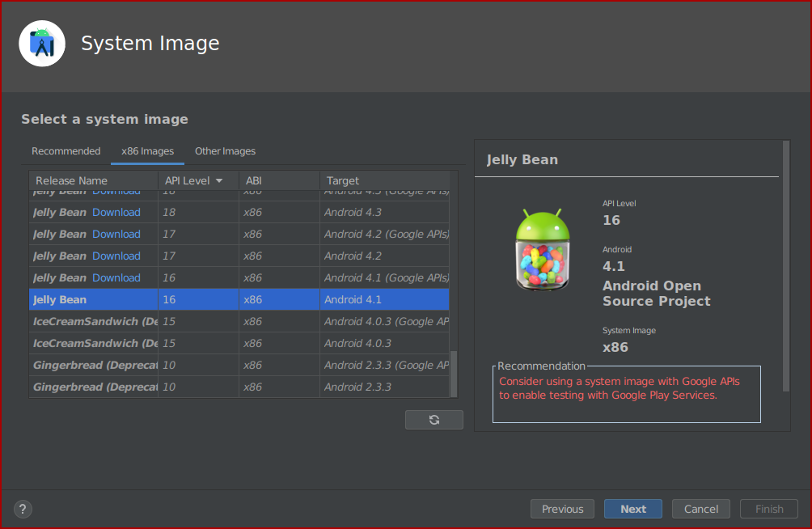
Task: Select Gingerbread Android 2.3.3 (Google APIs) row
Action: click(x=239, y=365)
